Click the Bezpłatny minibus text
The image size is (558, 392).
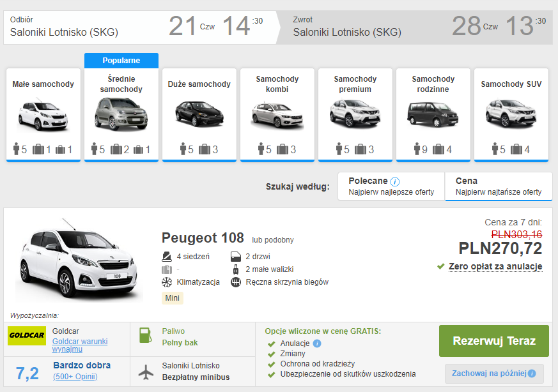196,377
